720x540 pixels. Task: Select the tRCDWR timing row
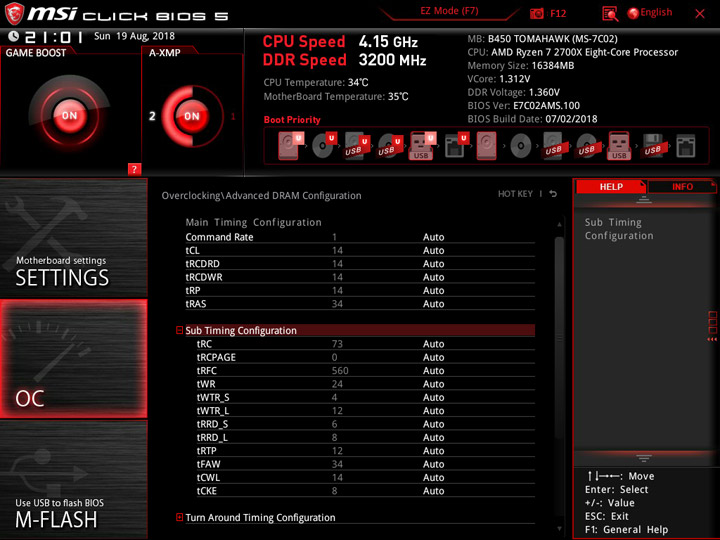click(360, 277)
